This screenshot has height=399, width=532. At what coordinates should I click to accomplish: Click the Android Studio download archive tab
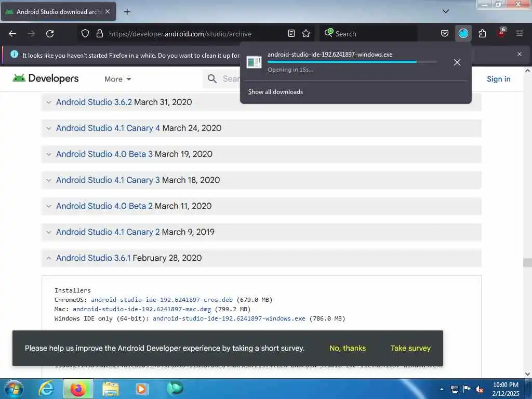coord(58,11)
